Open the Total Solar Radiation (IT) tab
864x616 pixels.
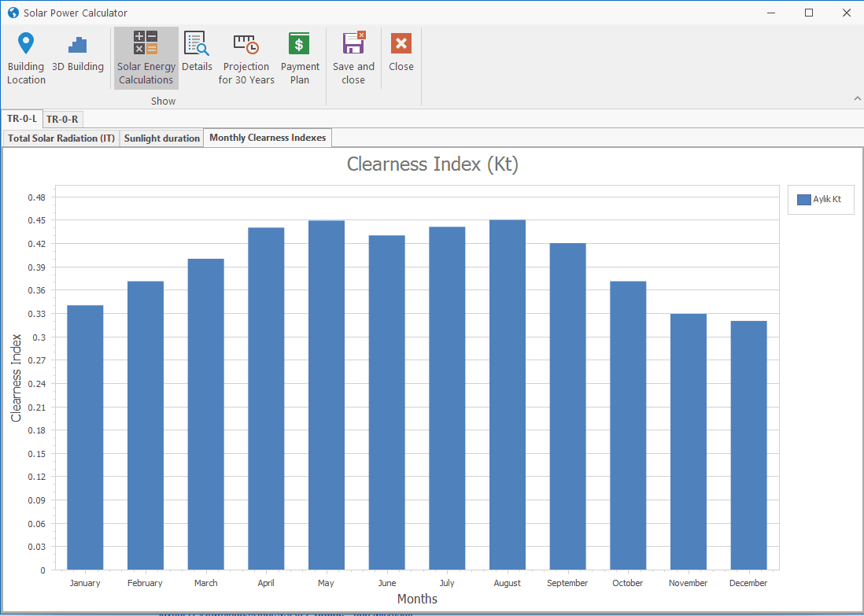[61, 138]
